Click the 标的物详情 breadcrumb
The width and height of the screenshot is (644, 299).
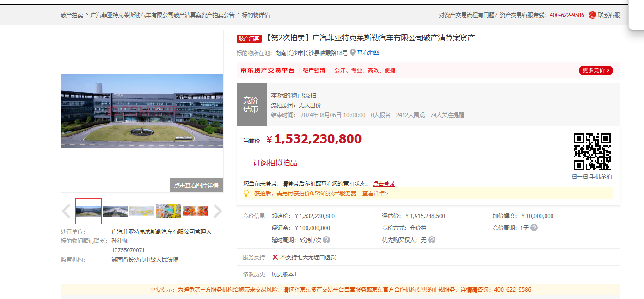point(256,15)
